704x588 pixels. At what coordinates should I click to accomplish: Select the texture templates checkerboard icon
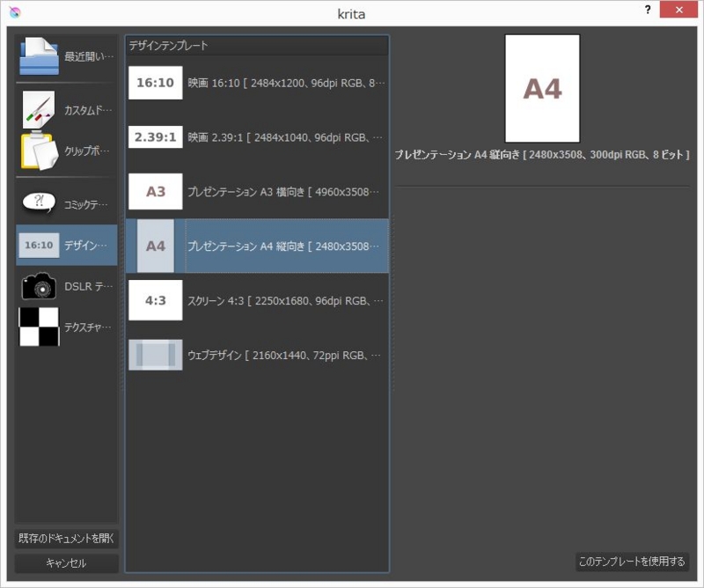[x=39, y=327]
